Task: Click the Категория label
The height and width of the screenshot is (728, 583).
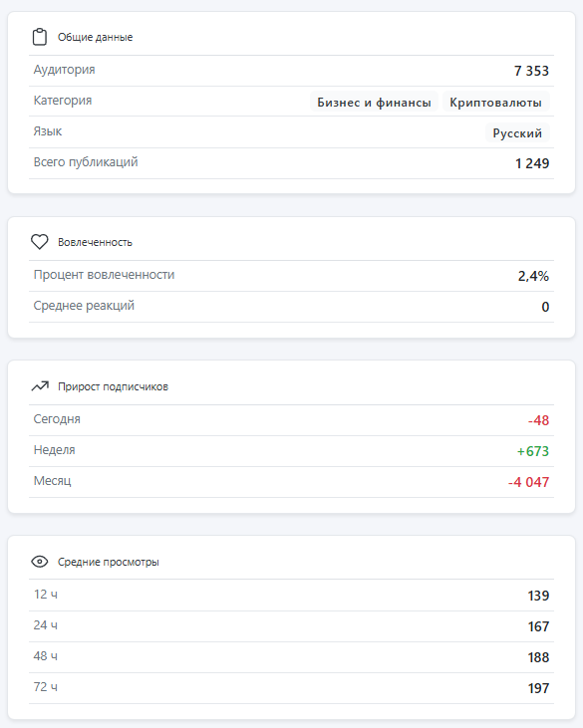Action: (63, 101)
